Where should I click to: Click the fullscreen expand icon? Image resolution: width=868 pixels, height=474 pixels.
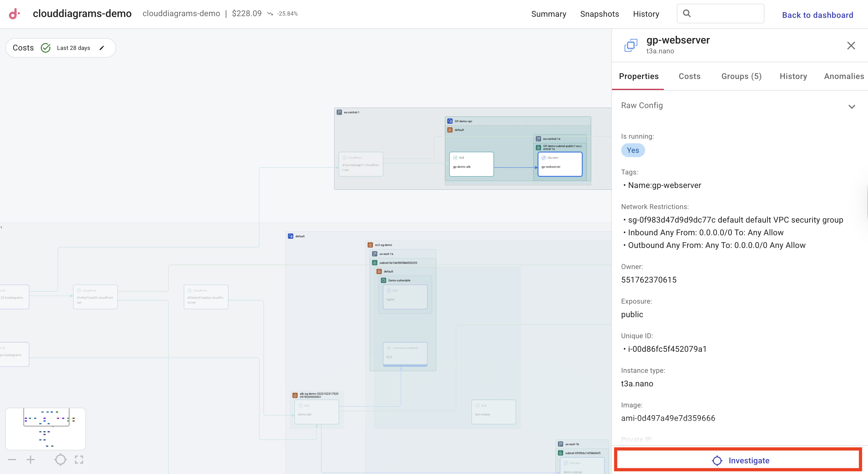coord(78,460)
